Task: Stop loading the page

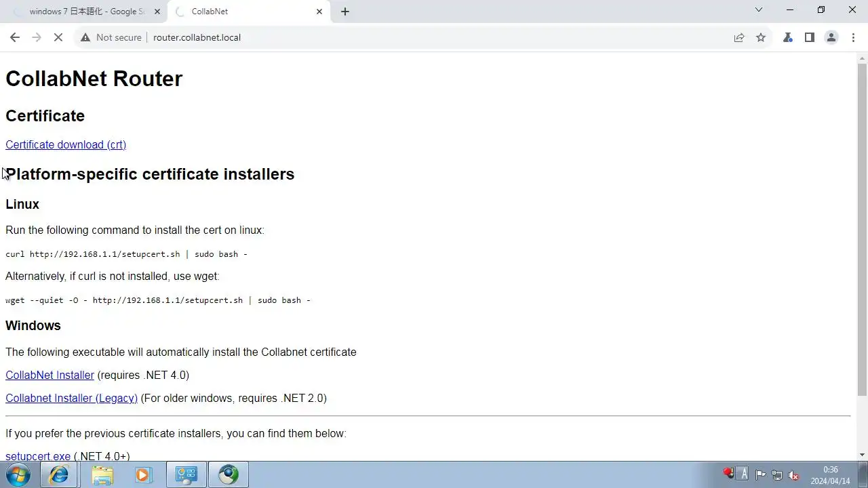Action: pyautogui.click(x=58, y=37)
